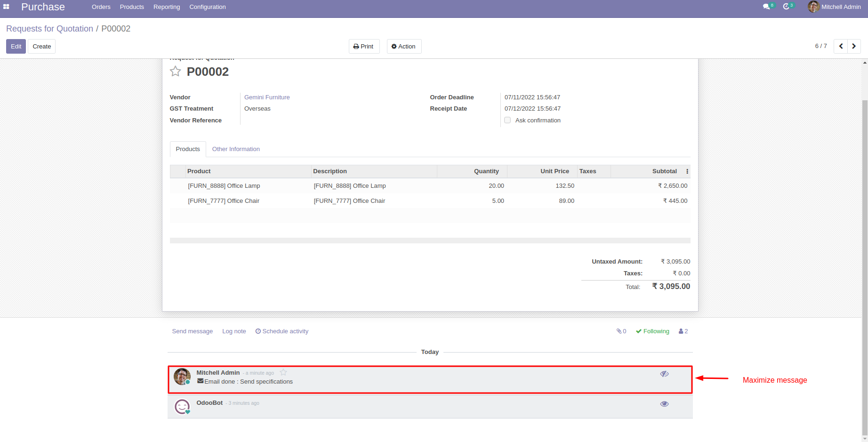The width and height of the screenshot is (868, 442).
Task: Click 'Email done : Send specifications' message
Action: point(248,382)
